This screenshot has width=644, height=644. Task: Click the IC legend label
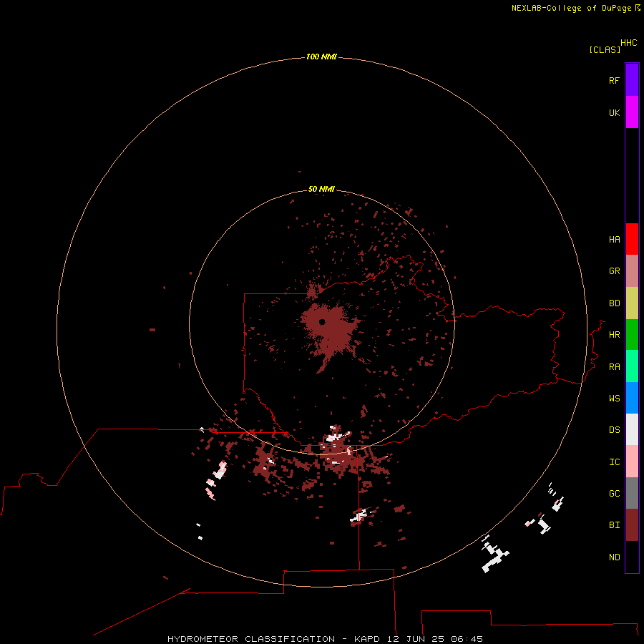tap(614, 462)
